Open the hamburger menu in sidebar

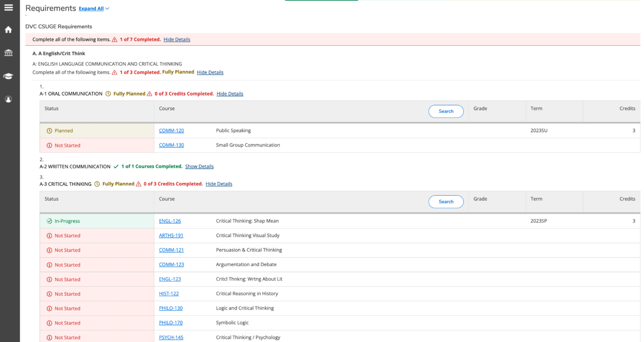coord(8,8)
